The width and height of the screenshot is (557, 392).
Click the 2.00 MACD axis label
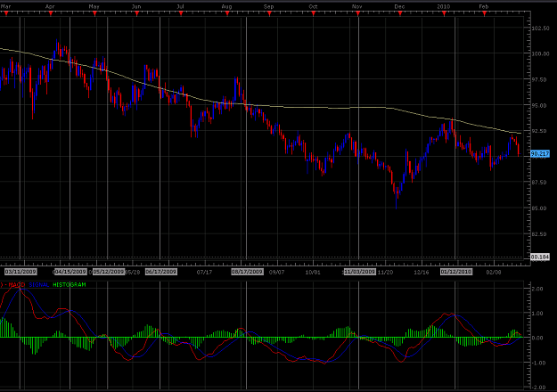pyautogui.click(x=538, y=289)
